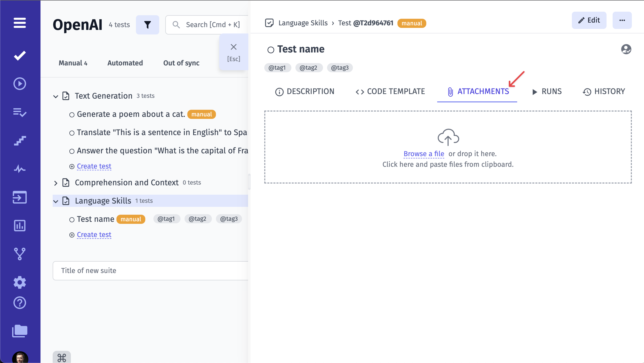
Task: Switch to the Manual tab
Action: [x=73, y=63]
